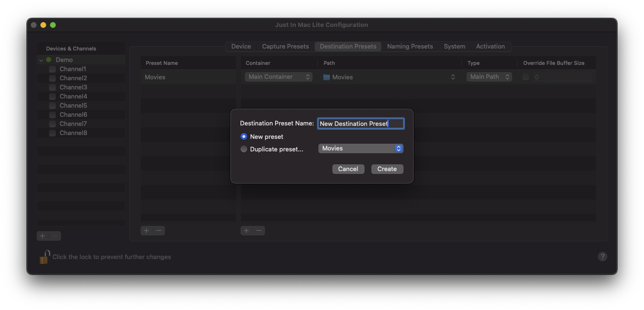Screen dimensions: 644x310
Task: Switch to the Destination Presets tab
Action: pos(348,47)
